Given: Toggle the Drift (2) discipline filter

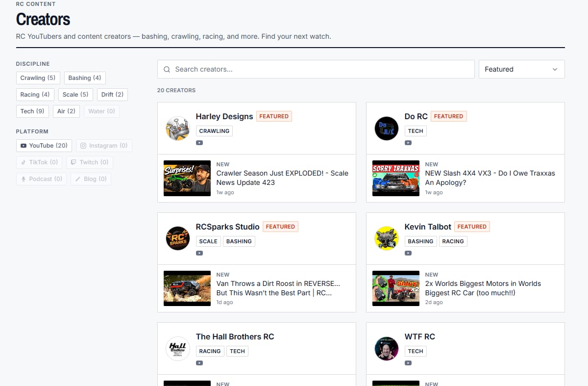Looking at the screenshot, I should pos(112,94).
